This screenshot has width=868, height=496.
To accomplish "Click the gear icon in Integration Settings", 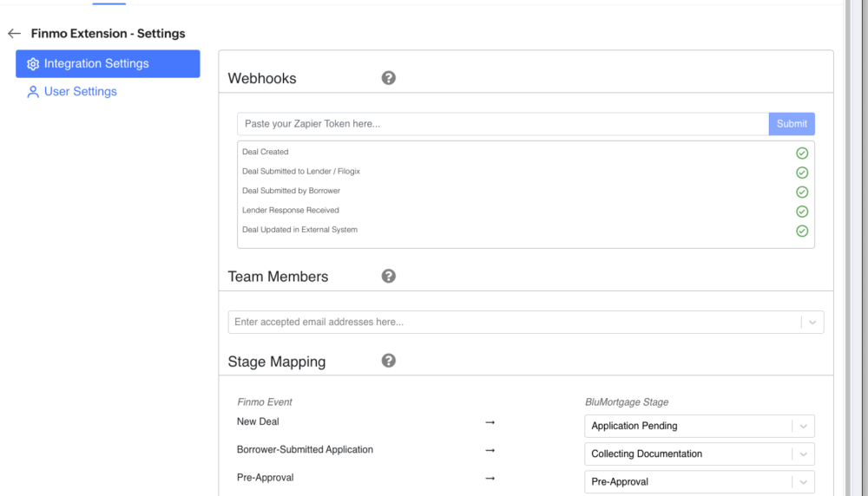I will point(33,64).
